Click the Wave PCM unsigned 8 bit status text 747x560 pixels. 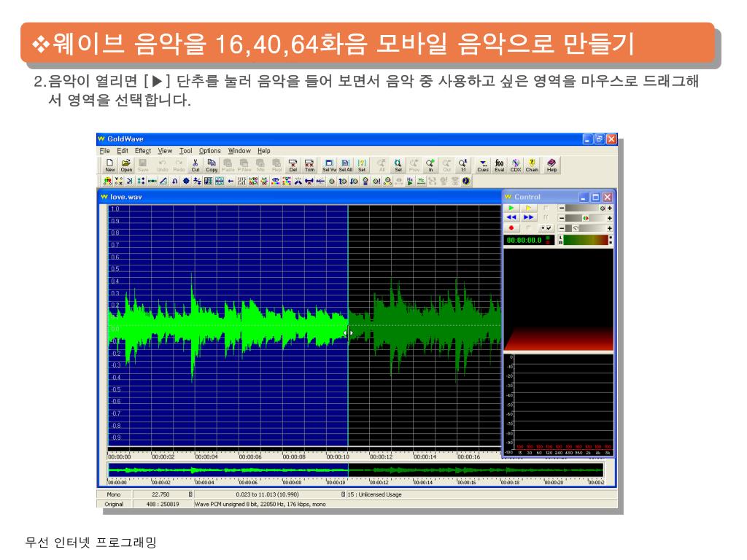point(260,504)
